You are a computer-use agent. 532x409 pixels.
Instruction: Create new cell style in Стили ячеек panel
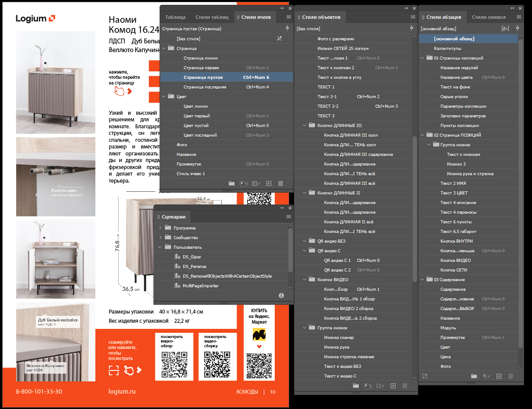tap(269, 184)
